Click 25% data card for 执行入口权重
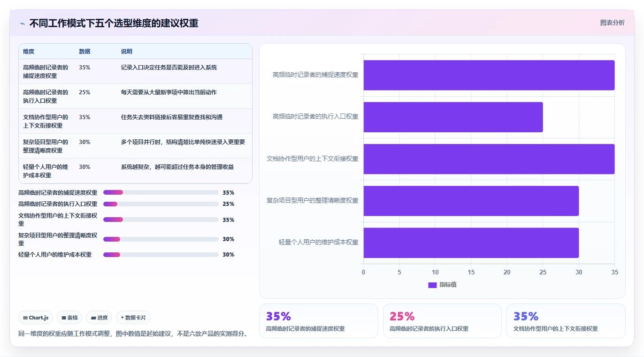 click(x=442, y=321)
